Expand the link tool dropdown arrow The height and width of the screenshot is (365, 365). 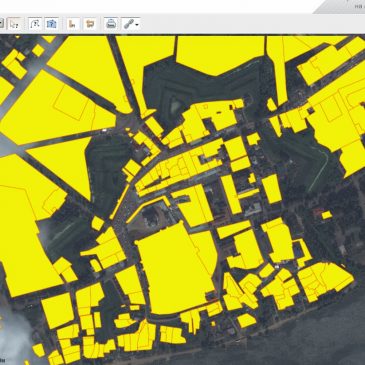(x=137, y=25)
